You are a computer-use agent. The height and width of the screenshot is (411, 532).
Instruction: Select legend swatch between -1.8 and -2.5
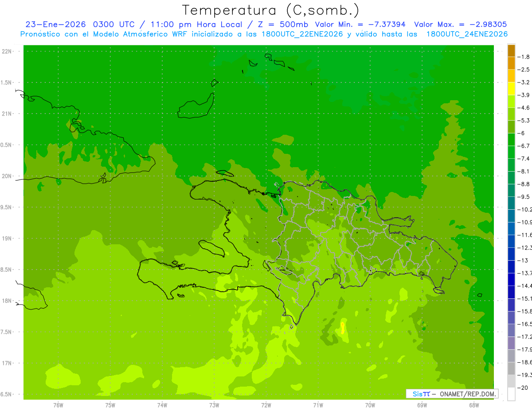[x=511, y=63]
